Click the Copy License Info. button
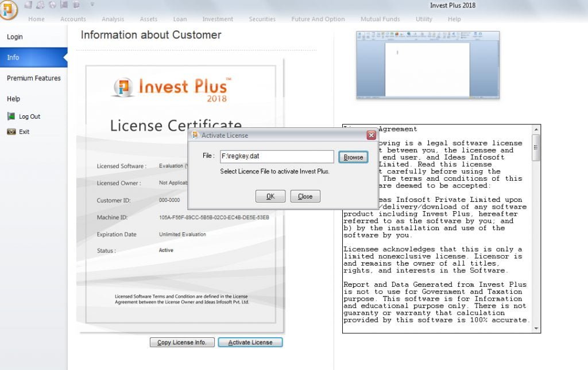 pos(182,342)
